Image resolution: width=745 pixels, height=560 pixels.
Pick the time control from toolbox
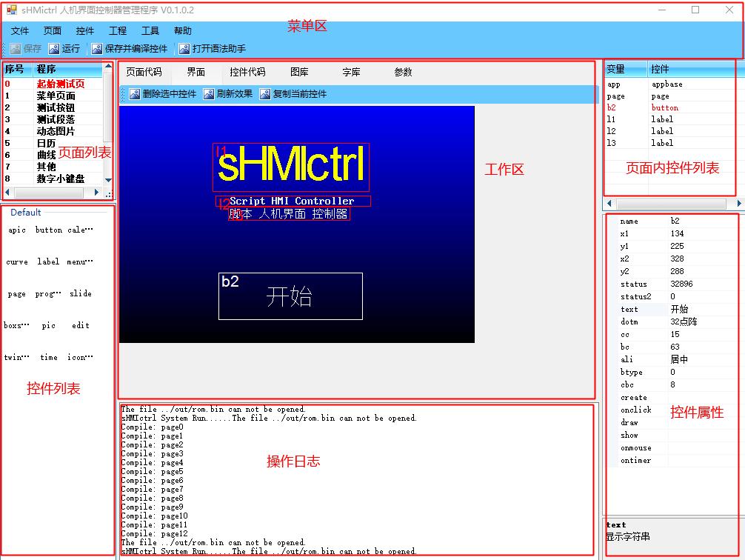point(48,358)
